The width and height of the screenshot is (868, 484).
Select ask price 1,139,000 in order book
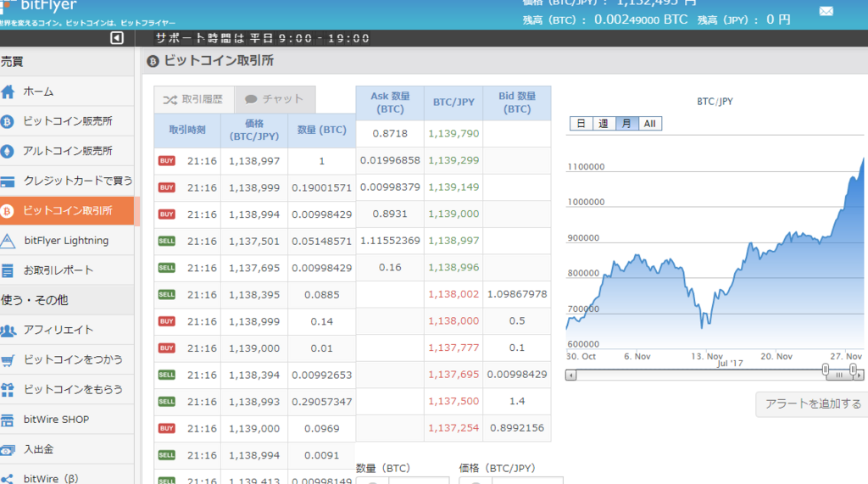pos(453,214)
